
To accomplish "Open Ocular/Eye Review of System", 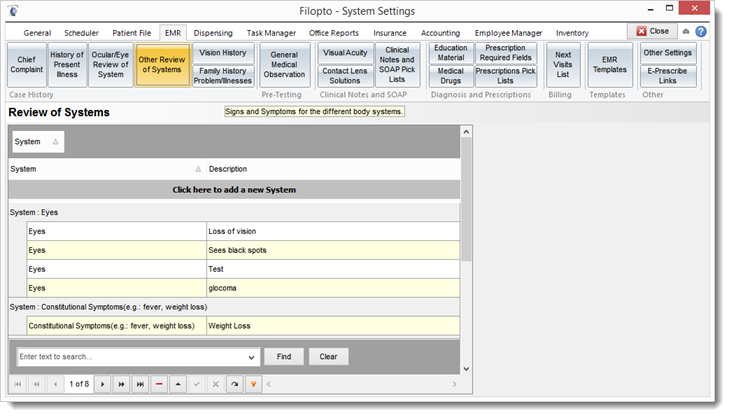I will [x=110, y=65].
